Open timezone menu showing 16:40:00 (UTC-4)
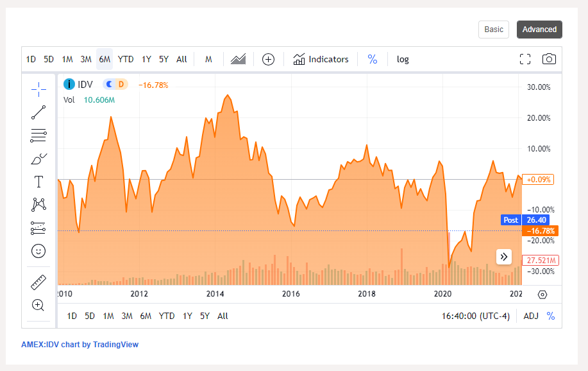 [476, 316]
